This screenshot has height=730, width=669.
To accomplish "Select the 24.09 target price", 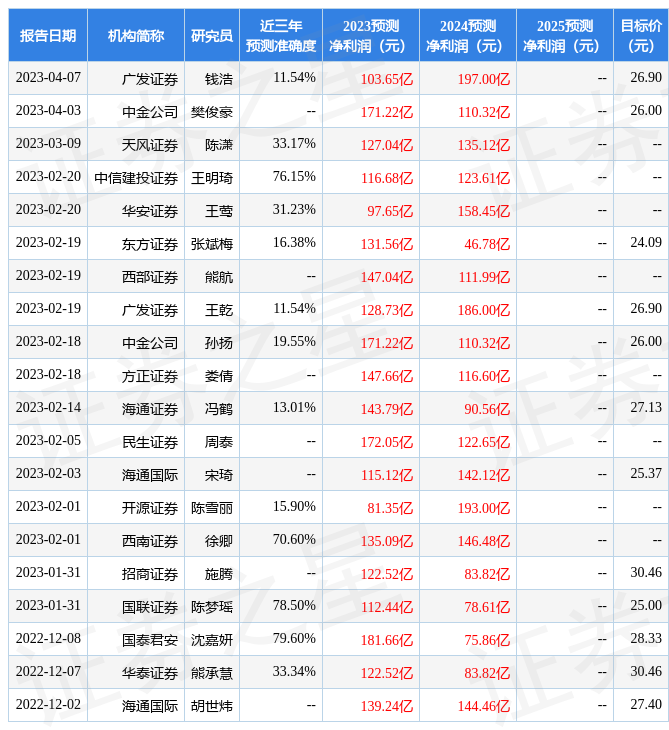I will (646, 243).
